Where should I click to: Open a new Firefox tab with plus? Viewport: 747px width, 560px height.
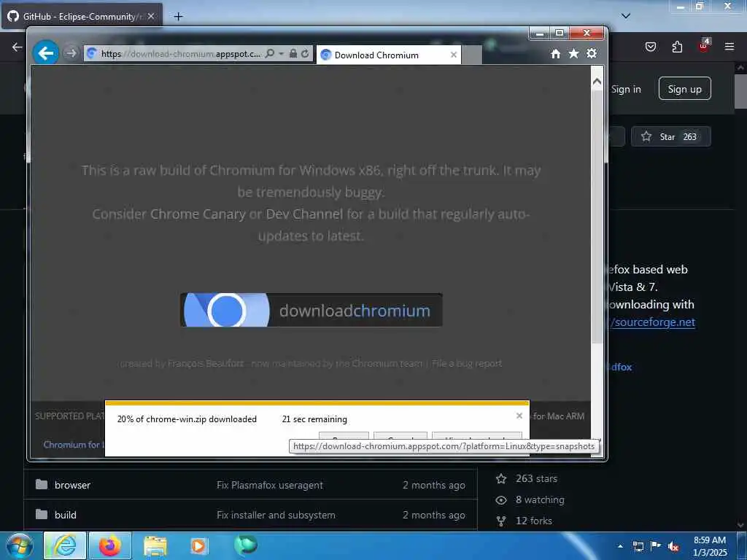pyautogui.click(x=178, y=17)
